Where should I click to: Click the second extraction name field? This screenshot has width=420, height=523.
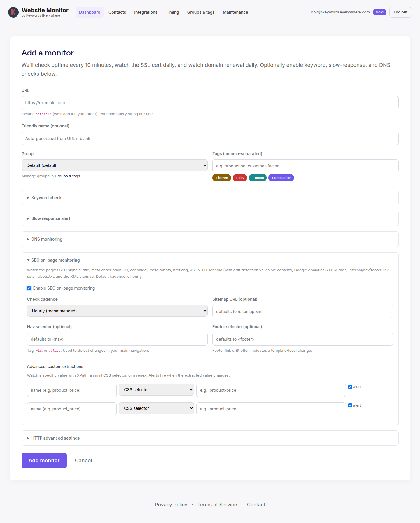72,409
